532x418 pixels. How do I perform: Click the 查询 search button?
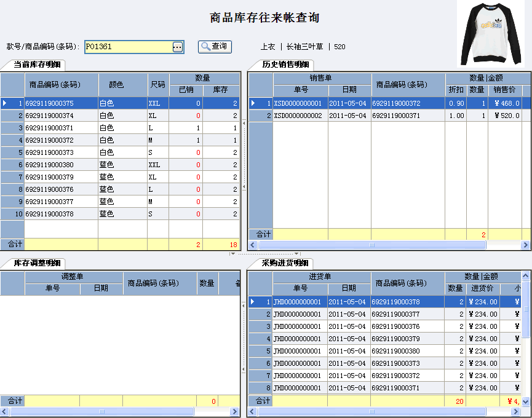pyautogui.click(x=214, y=46)
